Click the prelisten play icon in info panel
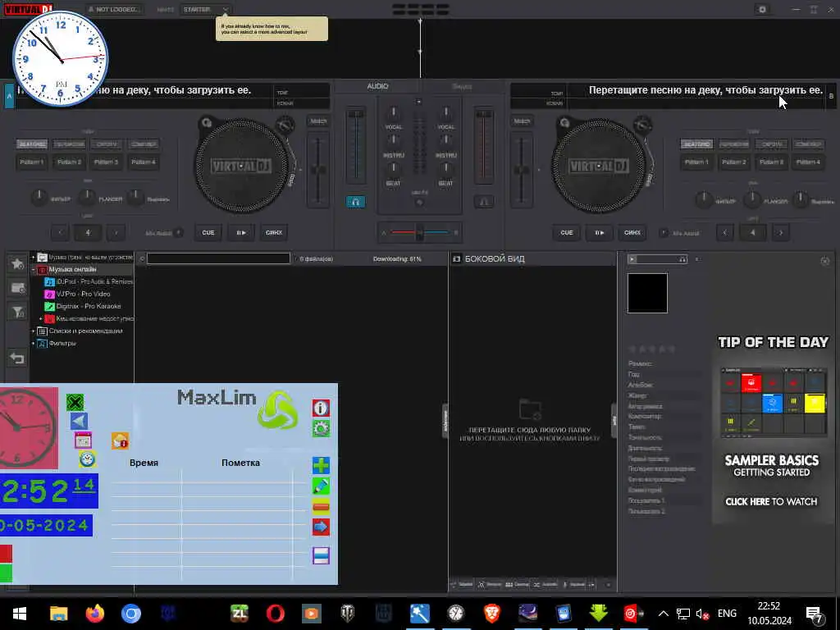Image resolution: width=840 pixels, height=630 pixels. point(632,259)
